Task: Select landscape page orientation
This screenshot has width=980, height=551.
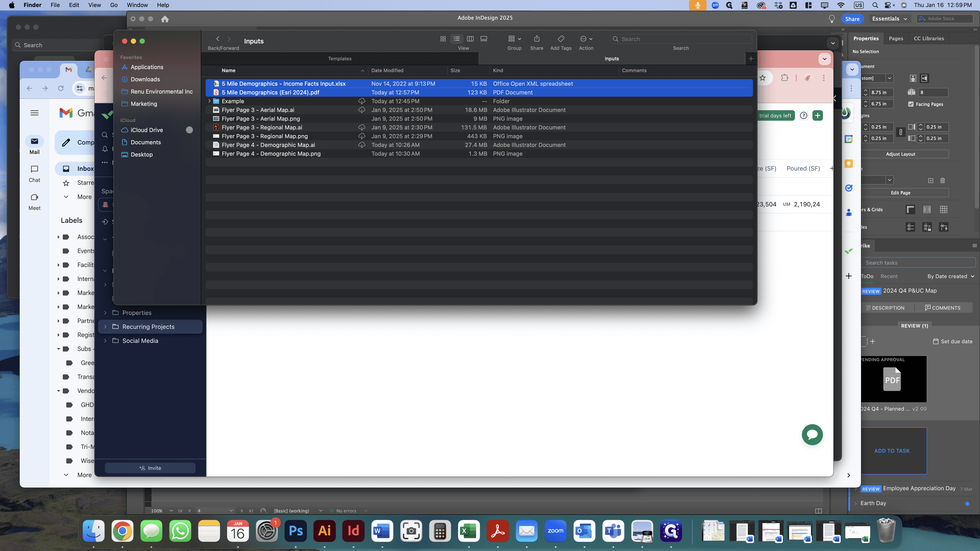Action: tap(924, 78)
